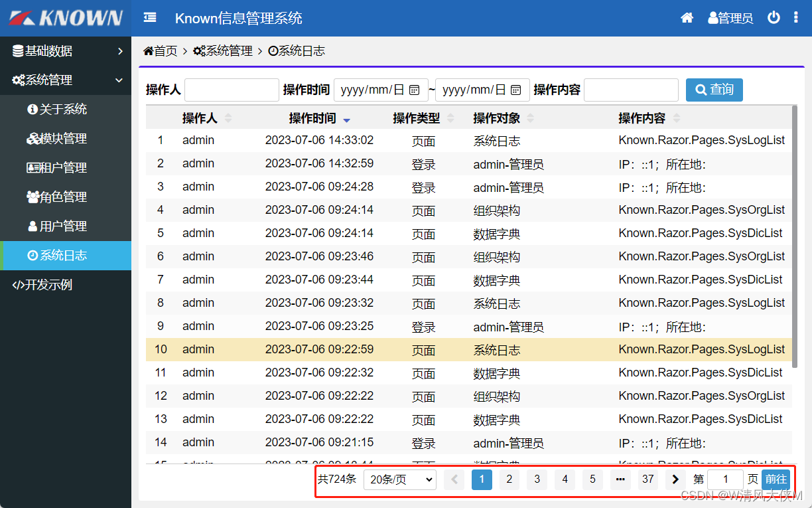Sort by 操作时间 column arrow

346,120
